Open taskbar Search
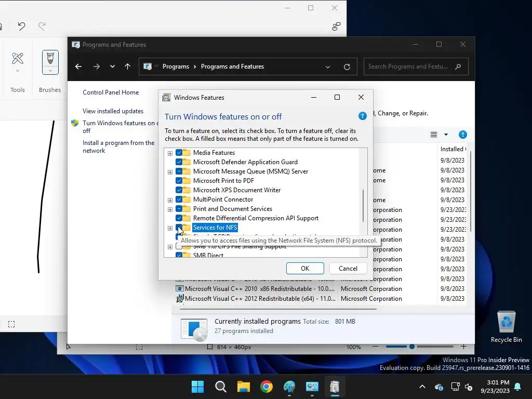This screenshot has width=532, height=399. (x=220, y=387)
